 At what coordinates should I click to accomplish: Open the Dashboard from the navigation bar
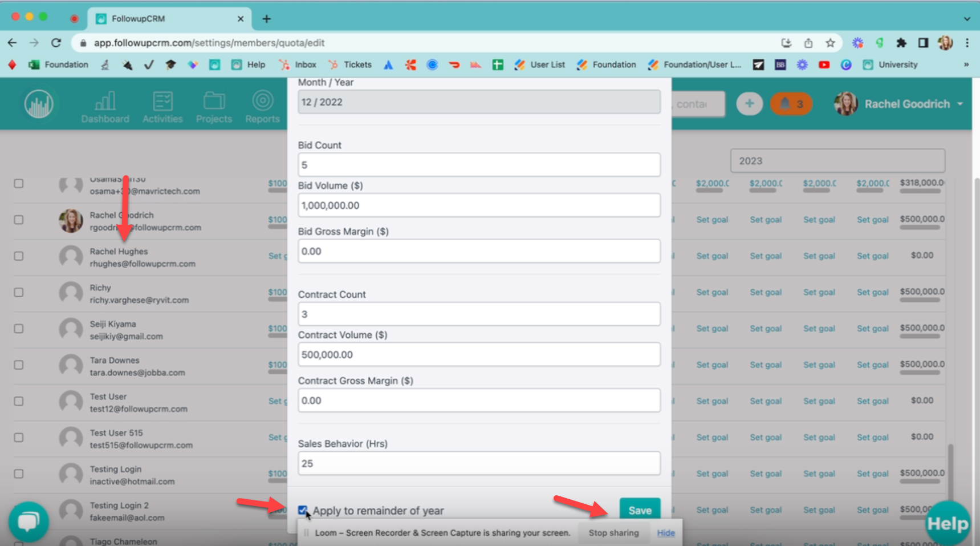[105, 106]
